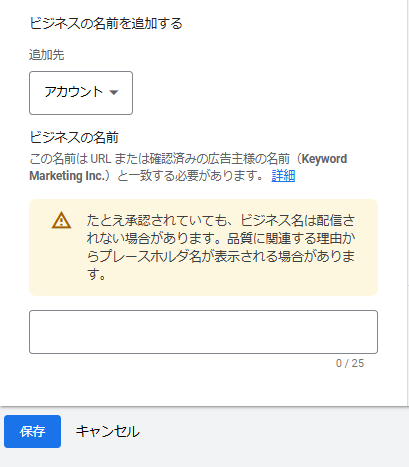Click the gray footer bar right of キャンセル
Image resolution: width=409 pixels, height=467 pixels.
point(273,432)
